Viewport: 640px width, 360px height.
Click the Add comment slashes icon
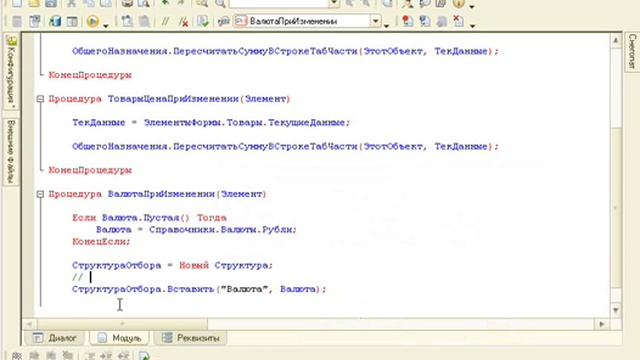pos(165,21)
